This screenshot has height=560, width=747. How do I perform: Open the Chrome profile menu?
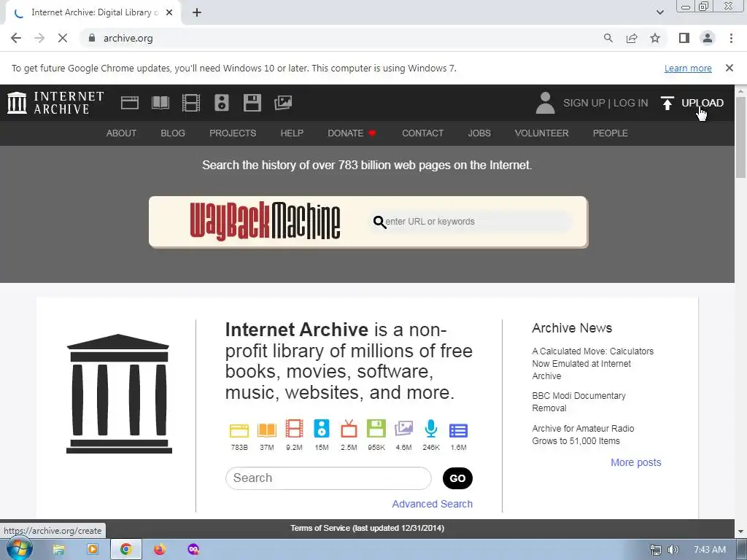[x=708, y=38]
